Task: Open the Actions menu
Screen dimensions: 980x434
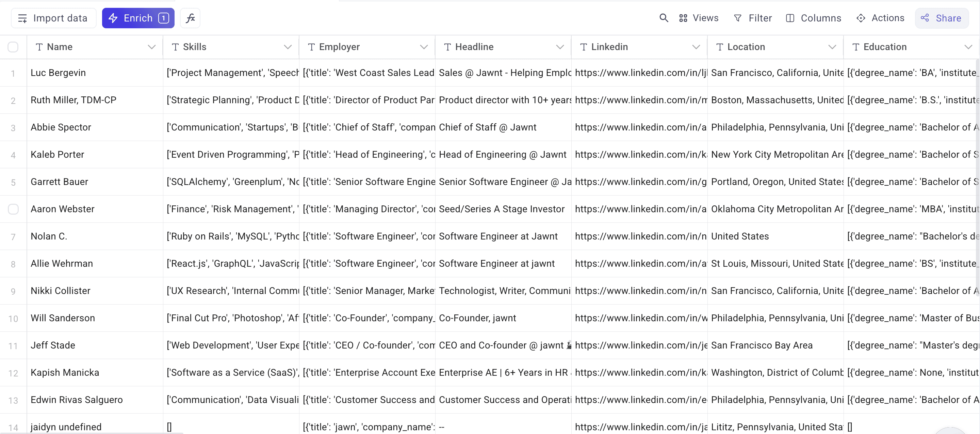Action: pyautogui.click(x=880, y=18)
